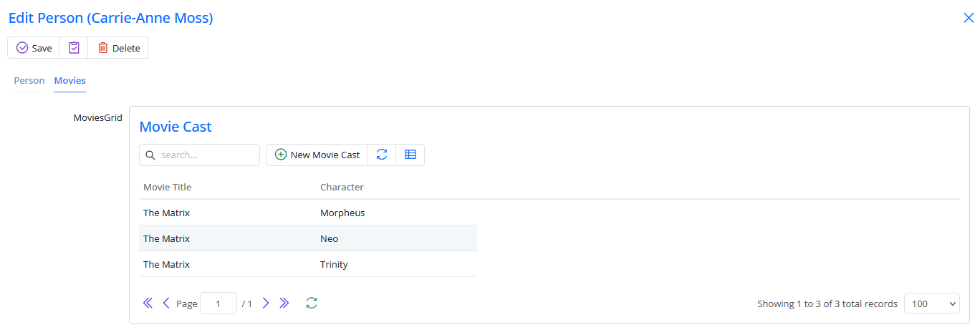Viewport: 980px width, 335px height.
Task: Select the Trinity character row
Action: click(334, 264)
